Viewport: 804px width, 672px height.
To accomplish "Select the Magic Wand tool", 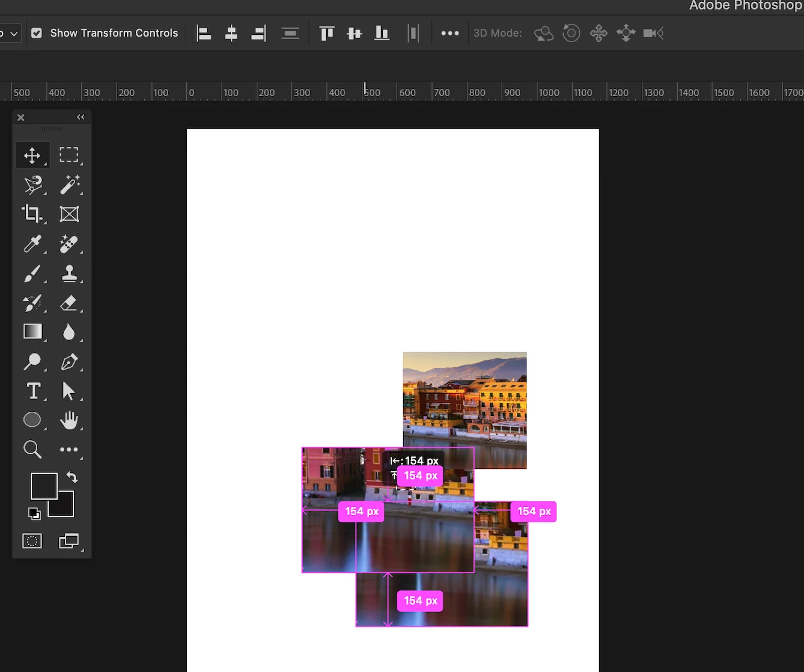I will [x=69, y=185].
